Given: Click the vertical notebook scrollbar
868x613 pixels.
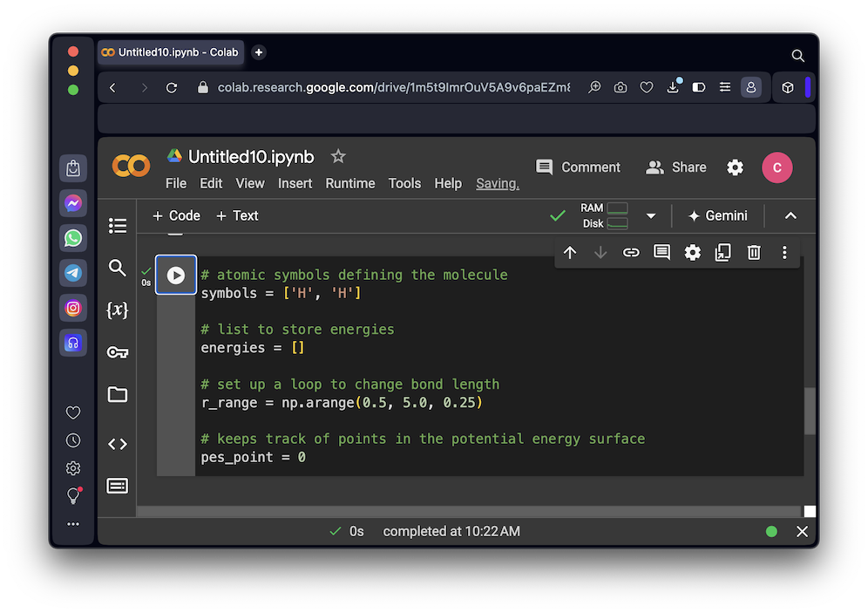Looking at the screenshot, I should 810,410.
